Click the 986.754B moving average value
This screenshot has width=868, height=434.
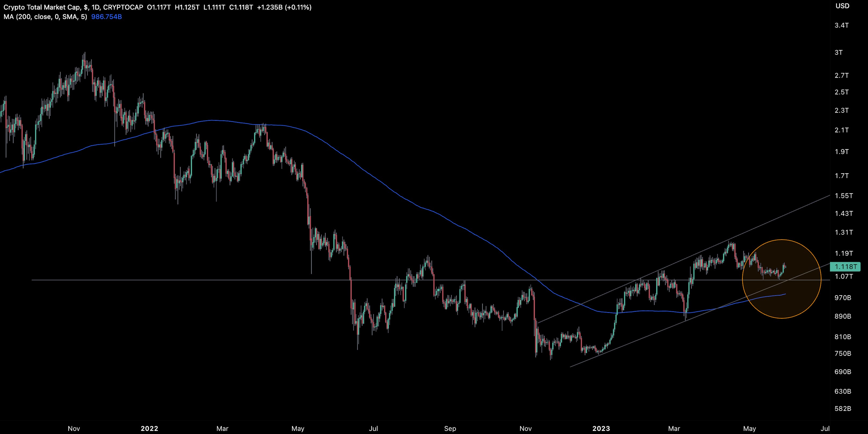106,16
